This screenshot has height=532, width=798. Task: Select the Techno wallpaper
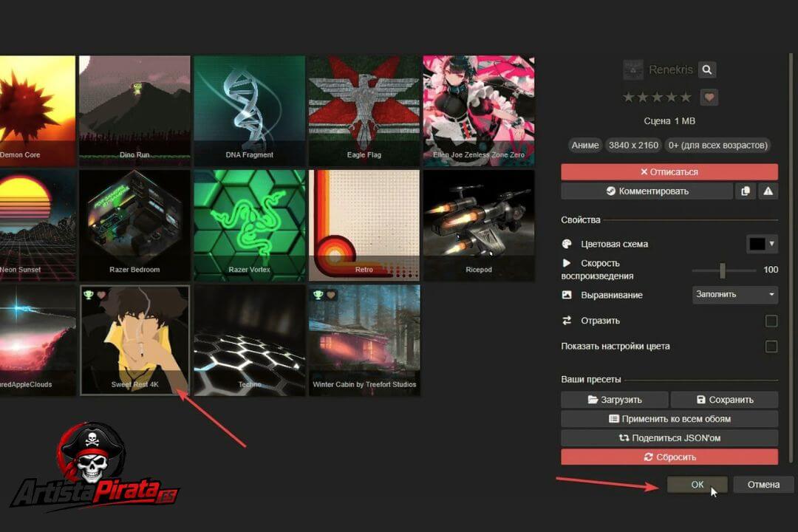tap(250, 340)
